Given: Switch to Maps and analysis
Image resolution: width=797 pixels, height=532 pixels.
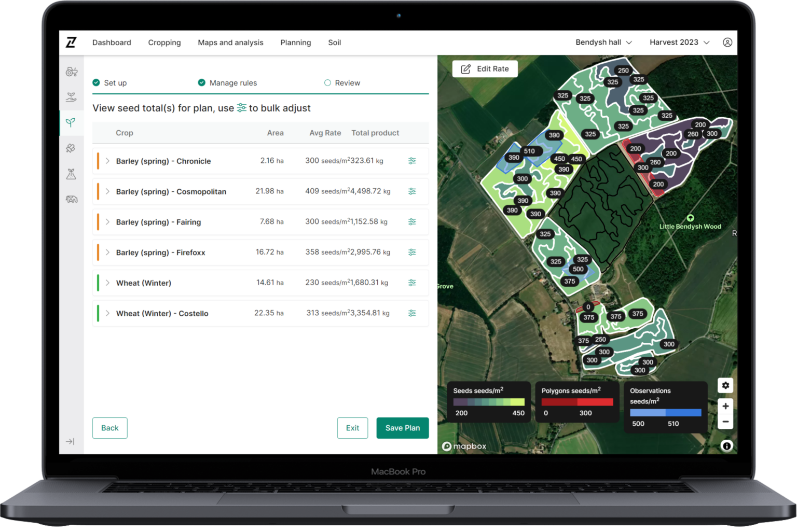Looking at the screenshot, I should point(230,43).
